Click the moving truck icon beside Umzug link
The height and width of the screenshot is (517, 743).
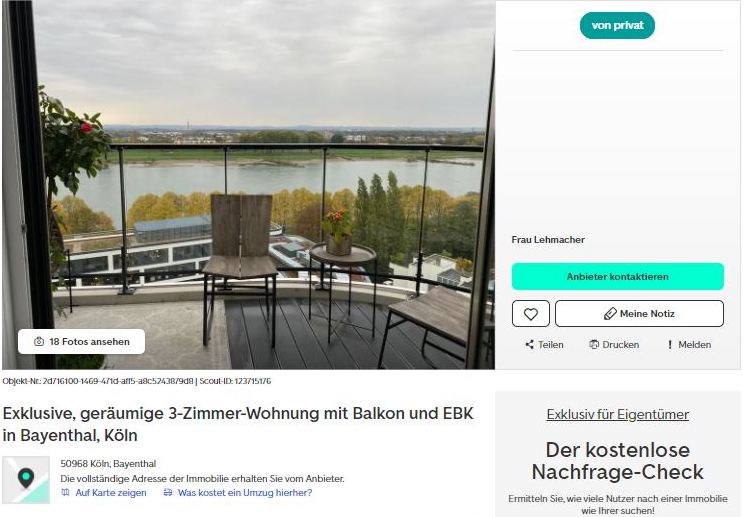pos(168,492)
